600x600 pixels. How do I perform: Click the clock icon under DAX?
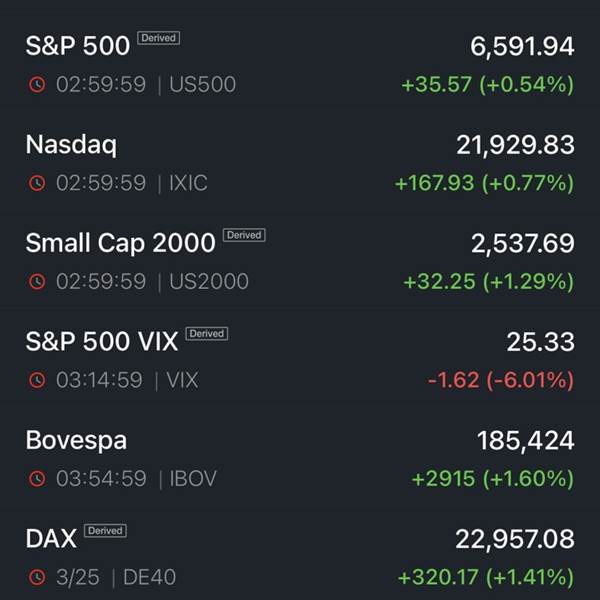tap(37, 577)
